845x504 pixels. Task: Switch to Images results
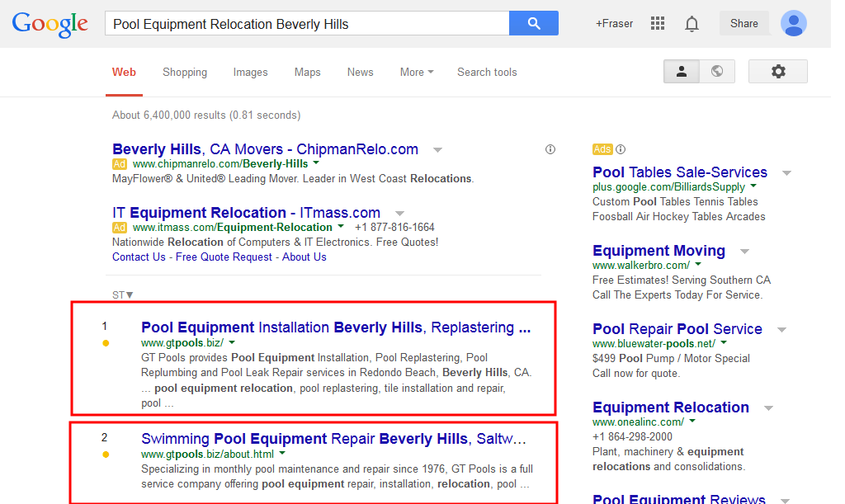250,72
